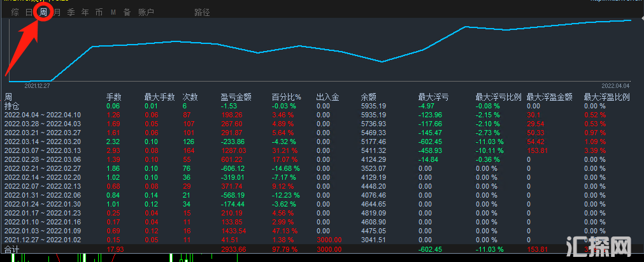Click the floating loss value -458.93
Viewport: 644px width, 262px height.
(430, 150)
